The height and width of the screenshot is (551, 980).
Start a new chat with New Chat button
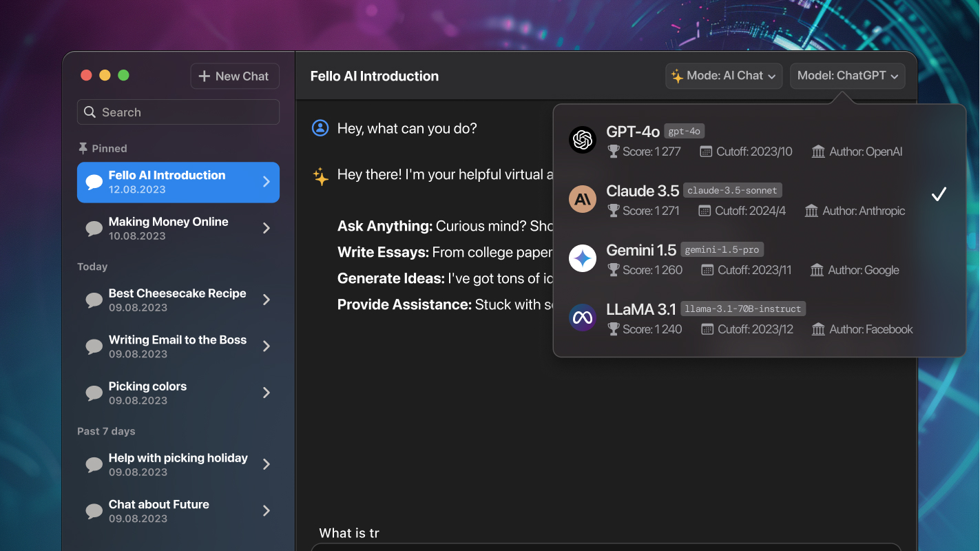click(x=235, y=76)
